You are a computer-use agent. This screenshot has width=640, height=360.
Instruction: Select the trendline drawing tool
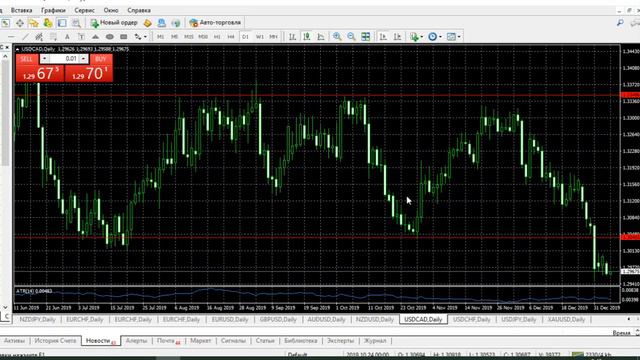tap(25, 37)
